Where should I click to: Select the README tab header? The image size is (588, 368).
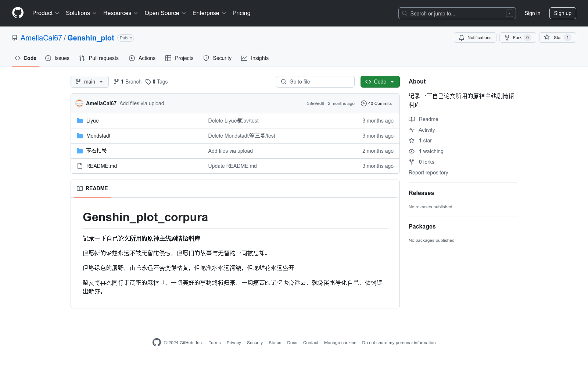[x=92, y=188]
